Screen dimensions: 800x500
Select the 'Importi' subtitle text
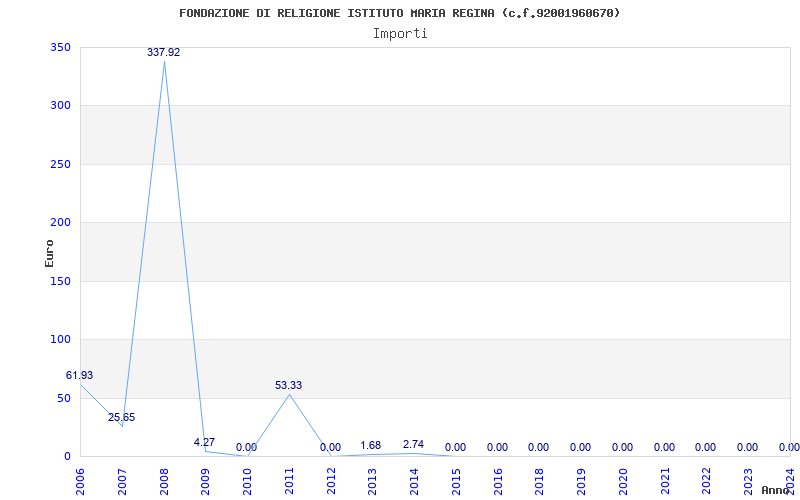(400, 34)
